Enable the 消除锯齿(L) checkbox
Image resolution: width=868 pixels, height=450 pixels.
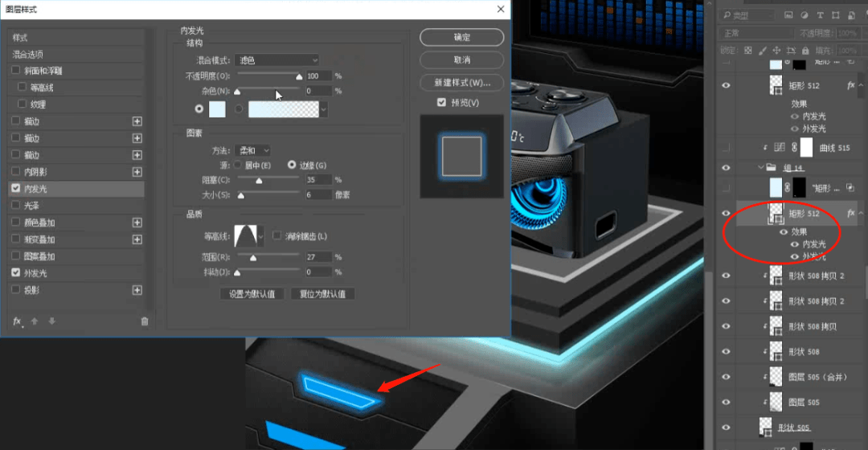point(276,235)
